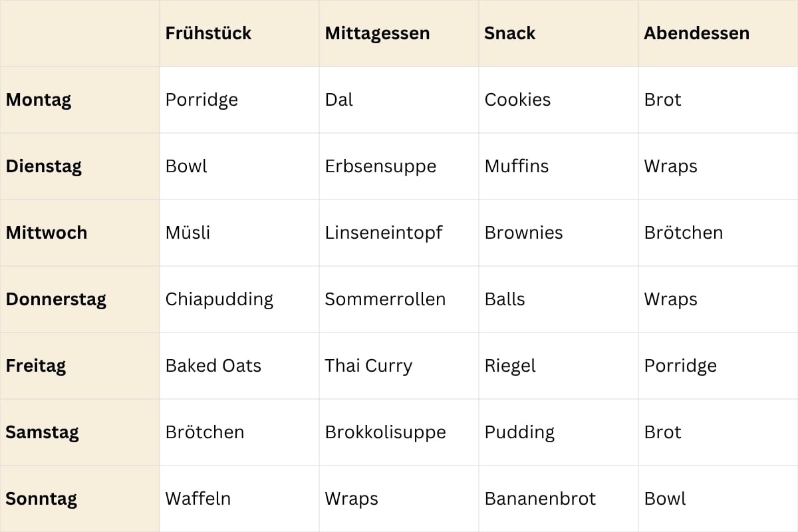The height and width of the screenshot is (532, 798).
Task: Select the Donnerstag row label
Action: tap(56, 299)
